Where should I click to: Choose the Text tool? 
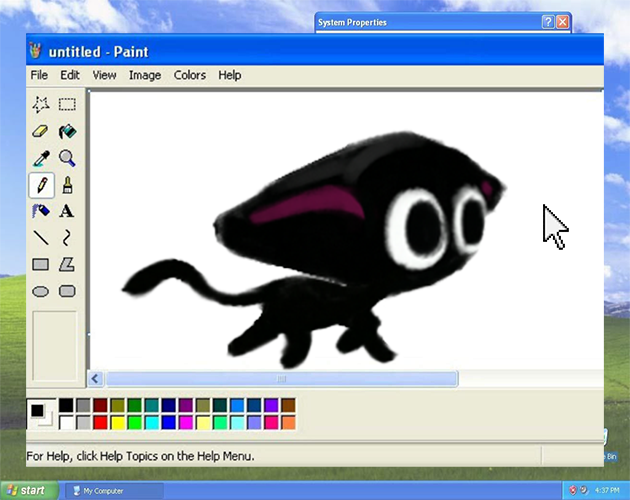tap(67, 211)
